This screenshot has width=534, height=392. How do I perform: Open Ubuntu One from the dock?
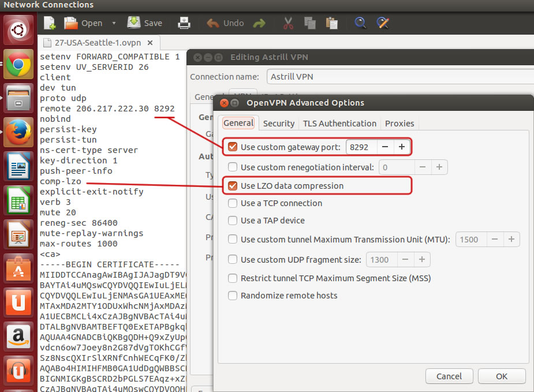click(18, 303)
